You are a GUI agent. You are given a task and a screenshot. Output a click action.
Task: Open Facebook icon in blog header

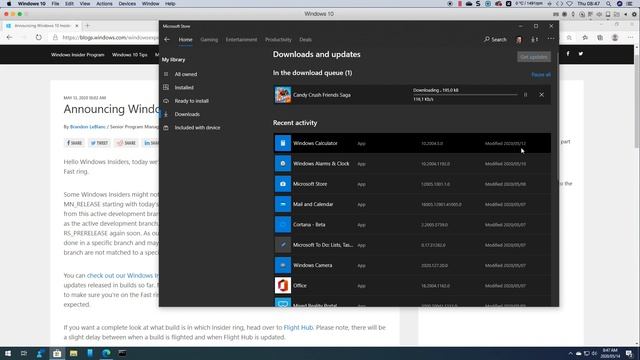(568, 53)
